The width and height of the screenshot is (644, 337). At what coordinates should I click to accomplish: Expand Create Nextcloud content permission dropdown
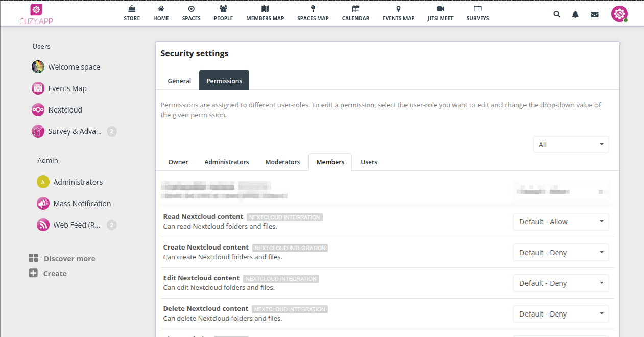561,253
